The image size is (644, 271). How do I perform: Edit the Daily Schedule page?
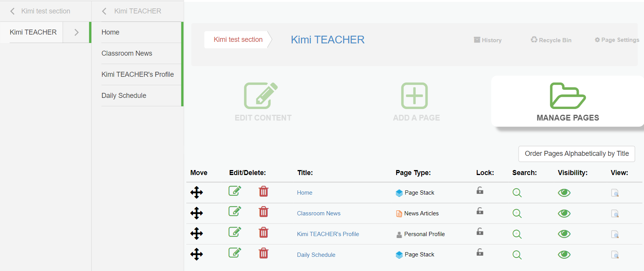tap(235, 253)
